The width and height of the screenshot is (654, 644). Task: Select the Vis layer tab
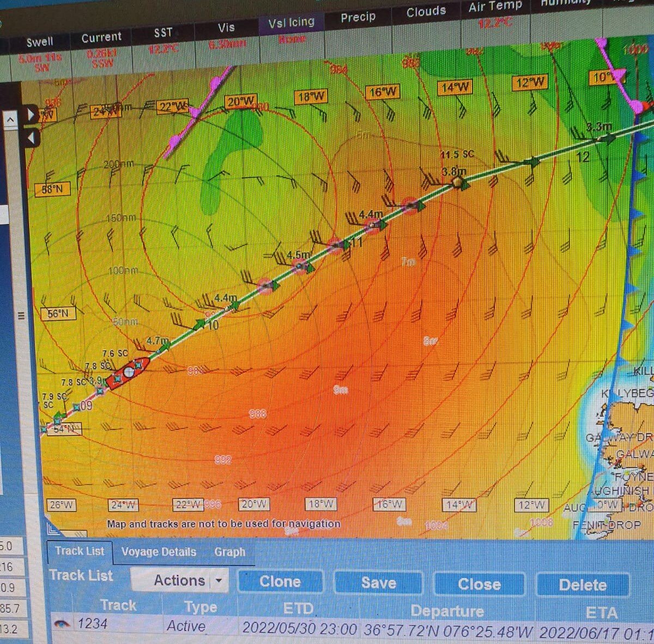[x=226, y=28]
